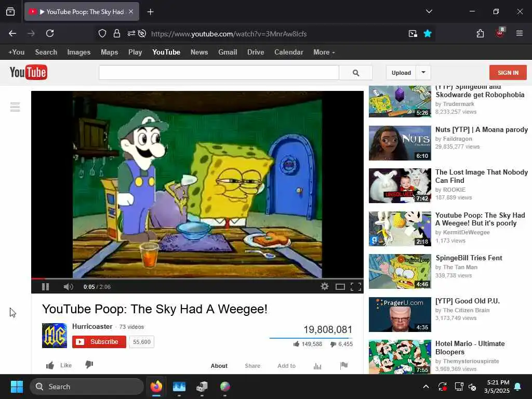Open Nuts [YTP] A Moana parody video

tap(482, 129)
